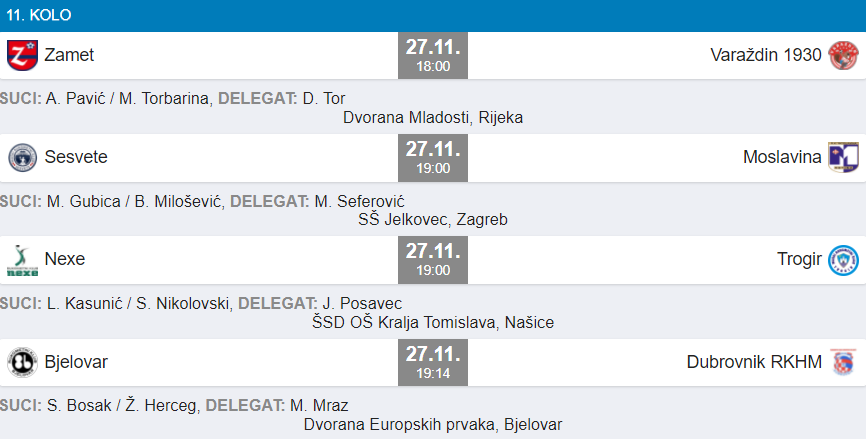
Task: Select the Bjelovar team logo
Action: click(x=22, y=362)
